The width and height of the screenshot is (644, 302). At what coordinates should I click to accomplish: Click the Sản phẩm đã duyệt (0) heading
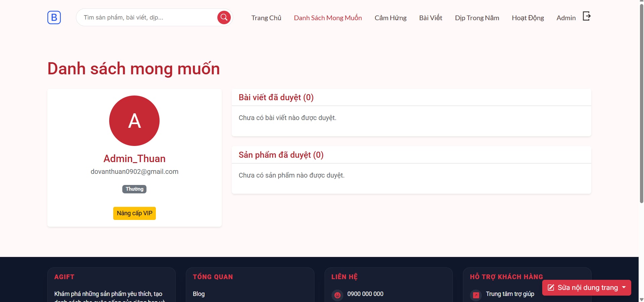(x=281, y=155)
